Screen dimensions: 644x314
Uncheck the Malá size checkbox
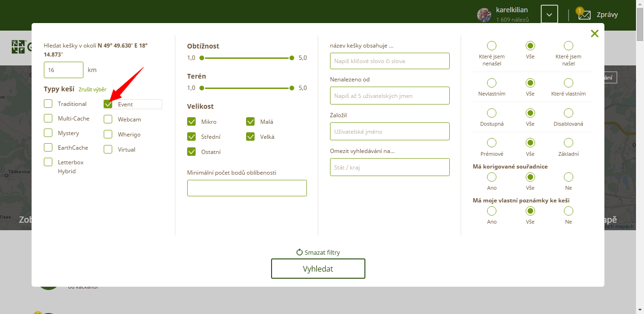click(250, 121)
